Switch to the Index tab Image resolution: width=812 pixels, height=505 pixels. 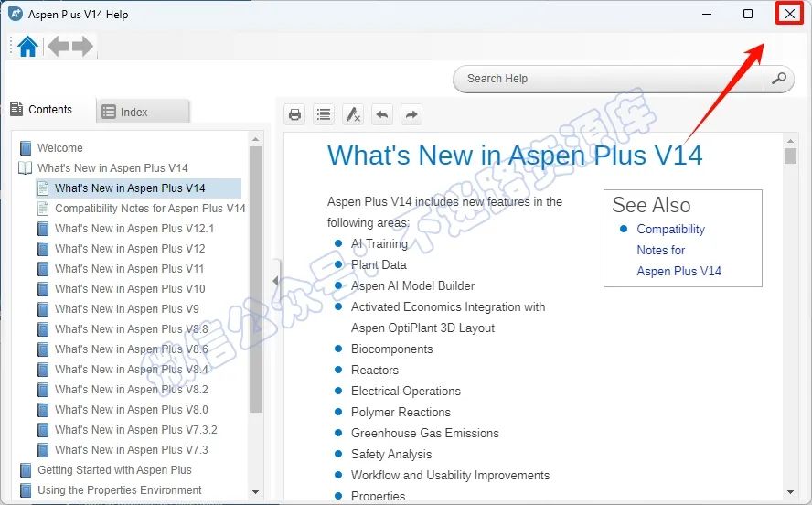point(143,112)
